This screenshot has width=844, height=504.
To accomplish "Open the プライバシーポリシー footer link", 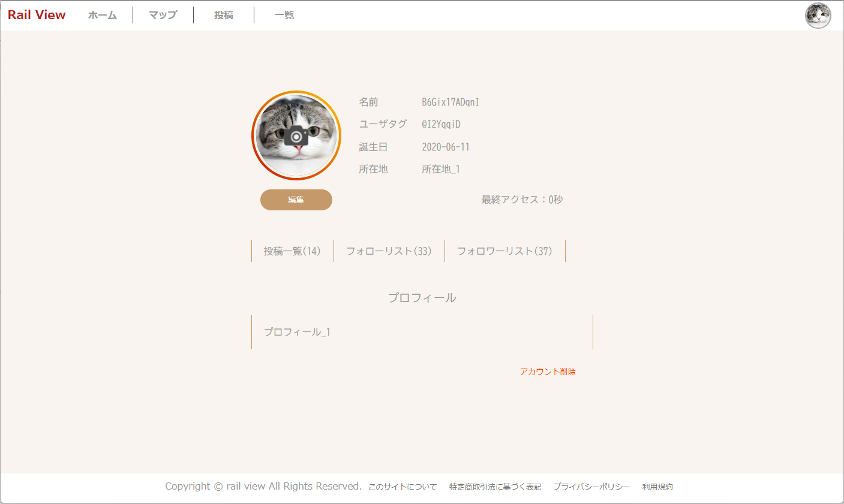I will [591, 487].
